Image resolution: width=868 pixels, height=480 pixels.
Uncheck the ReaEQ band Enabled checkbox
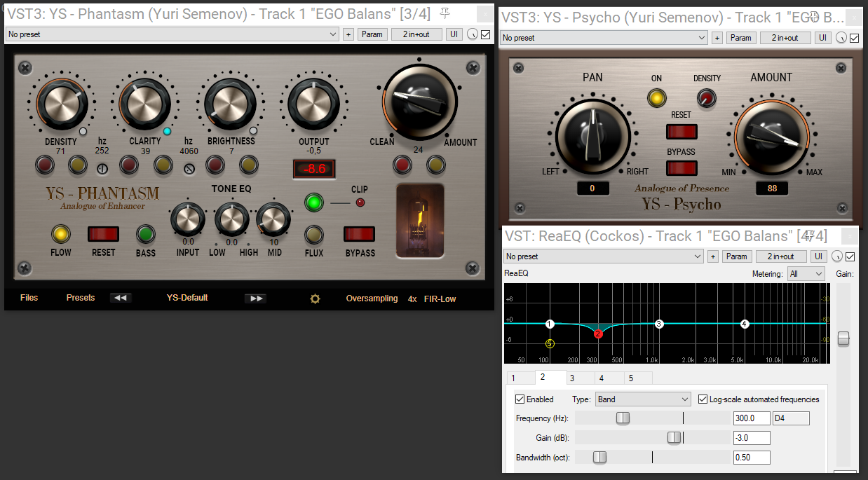click(520, 399)
